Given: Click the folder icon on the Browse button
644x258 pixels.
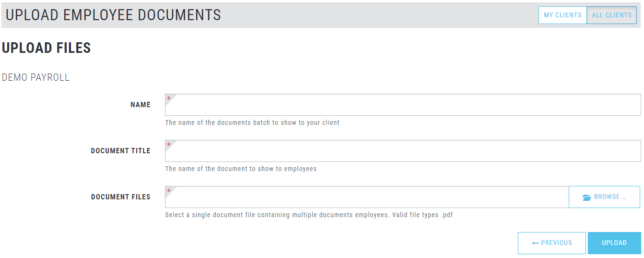Looking at the screenshot, I should coord(586,197).
